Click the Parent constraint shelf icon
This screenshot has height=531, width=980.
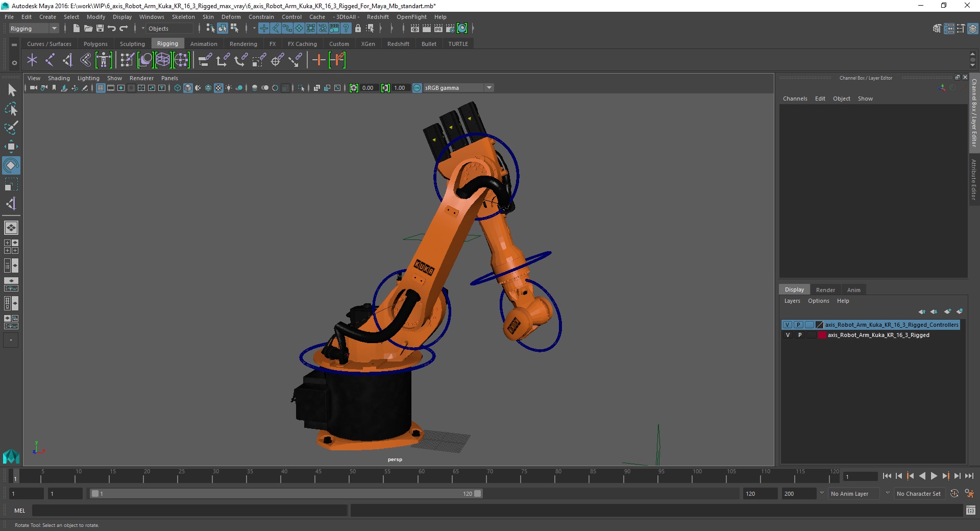(205, 60)
